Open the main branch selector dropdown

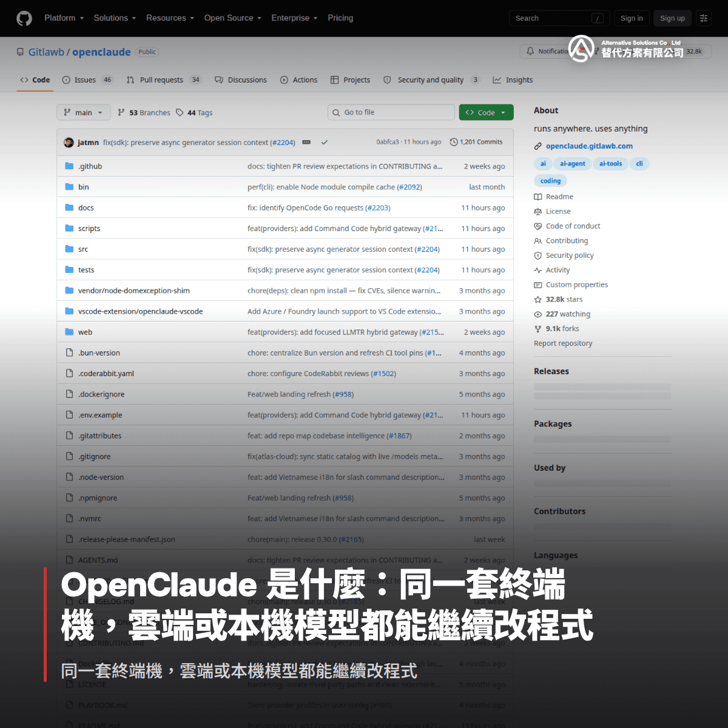click(84, 112)
